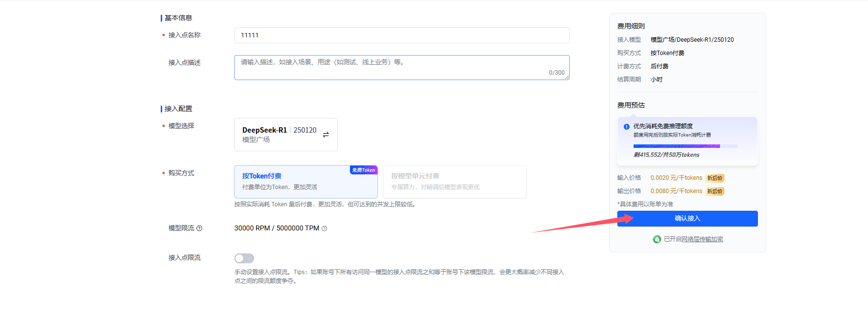Click 剩415,552/共50万tokens text
The image size is (868, 310).
(666, 155)
